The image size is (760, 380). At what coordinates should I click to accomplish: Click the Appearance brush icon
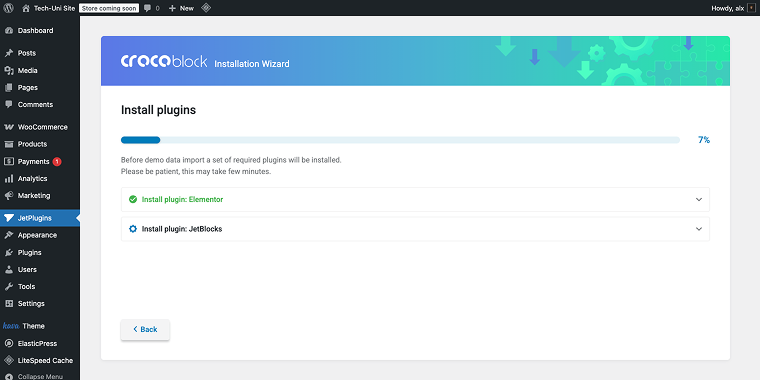(9, 235)
